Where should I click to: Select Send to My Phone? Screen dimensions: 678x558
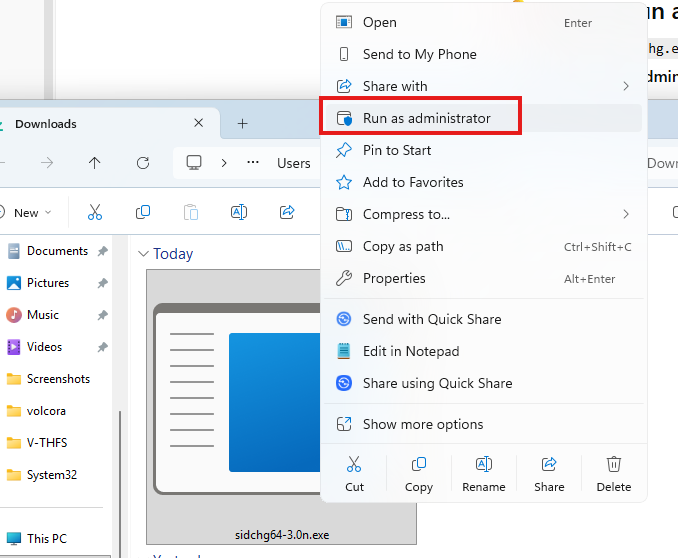click(483, 55)
